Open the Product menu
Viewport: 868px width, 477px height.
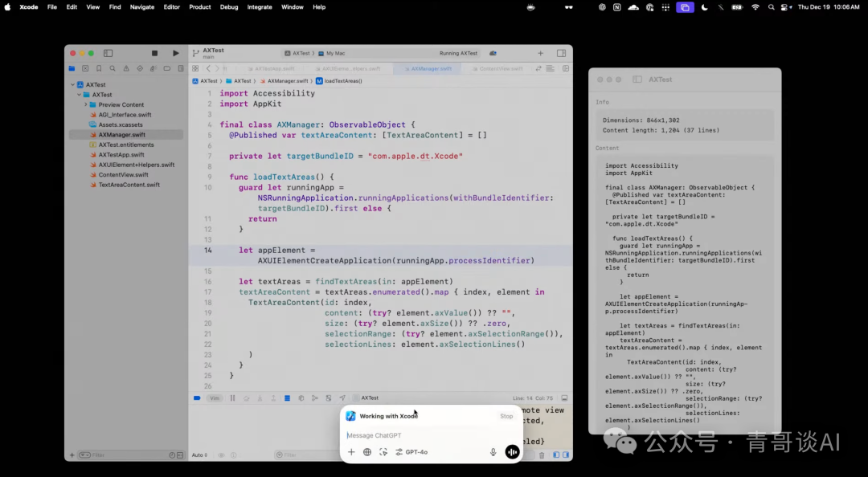pos(200,7)
